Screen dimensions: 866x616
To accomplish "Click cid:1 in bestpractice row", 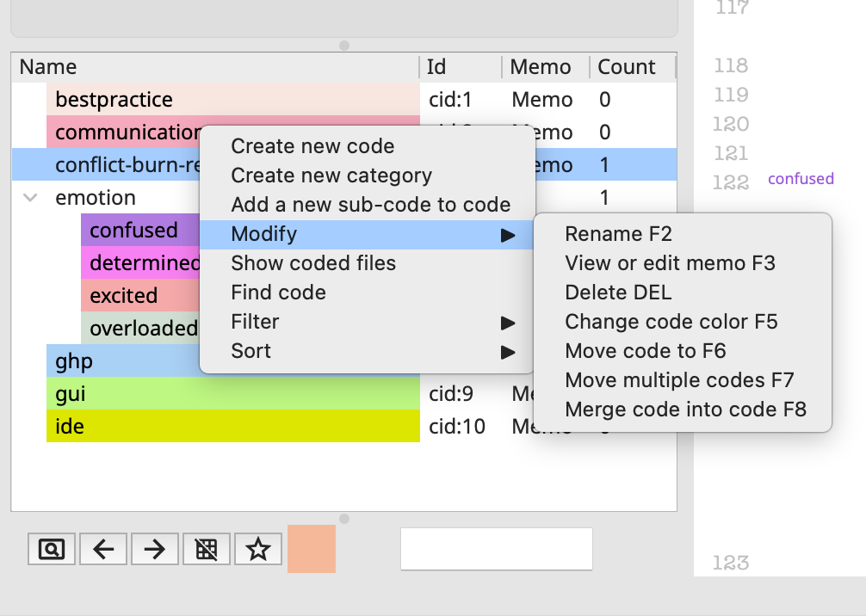I will tap(451, 100).
